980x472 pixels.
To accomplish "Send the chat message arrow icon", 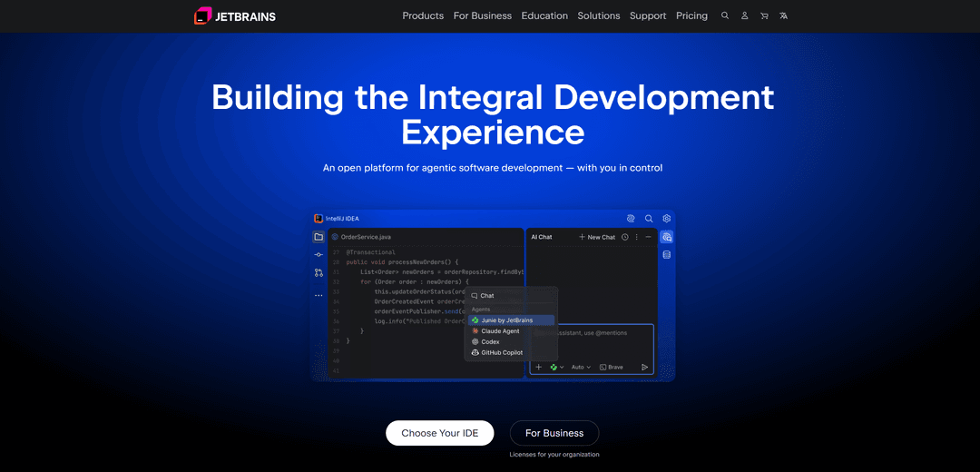I will tap(645, 367).
